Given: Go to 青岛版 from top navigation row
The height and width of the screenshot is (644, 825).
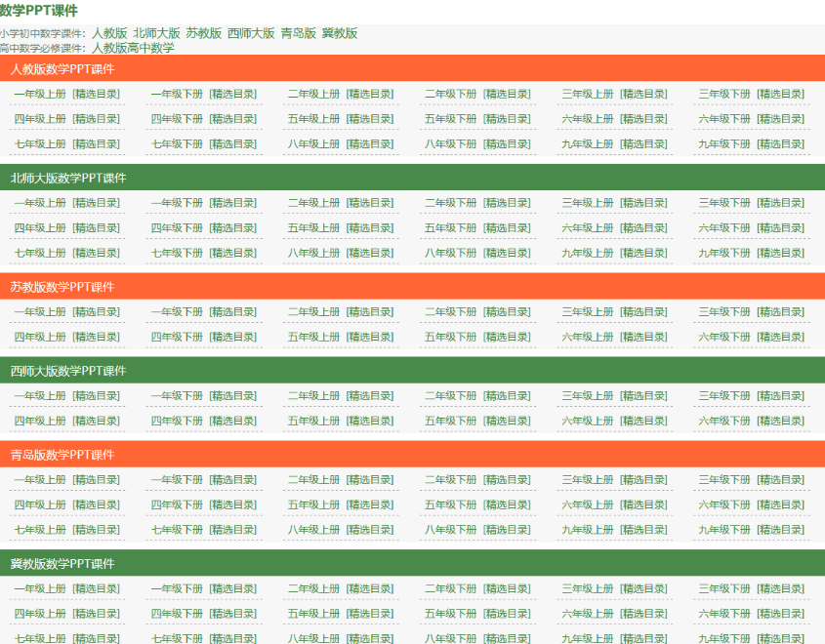Looking at the screenshot, I should point(298,33).
